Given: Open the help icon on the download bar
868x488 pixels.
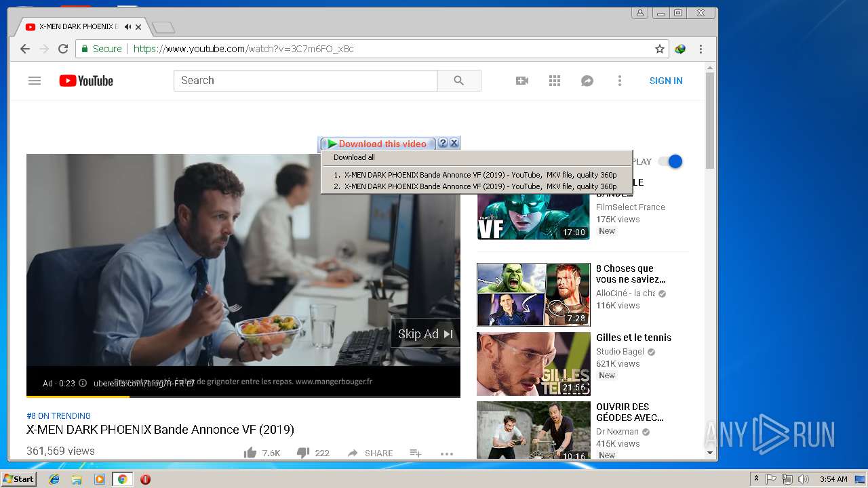Looking at the screenshot, I should tap(443, 143).
